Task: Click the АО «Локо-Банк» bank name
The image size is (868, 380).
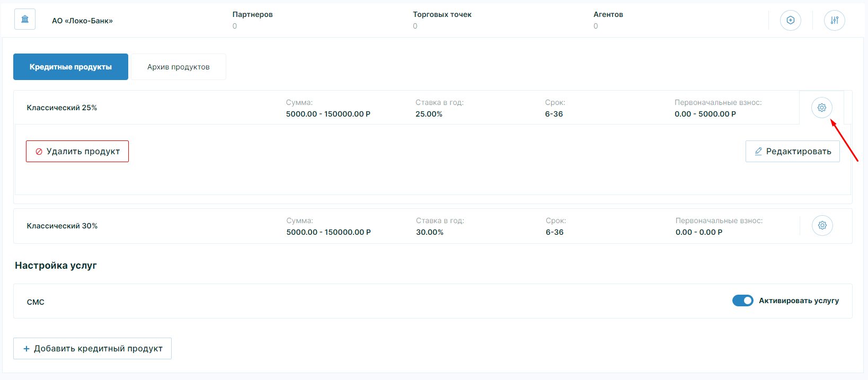Action: 82,21
